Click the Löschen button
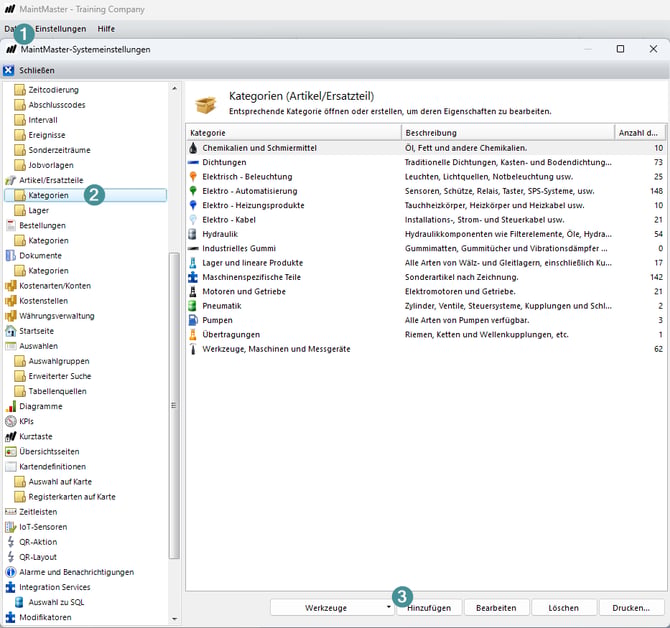 click(x=564, y=607)
